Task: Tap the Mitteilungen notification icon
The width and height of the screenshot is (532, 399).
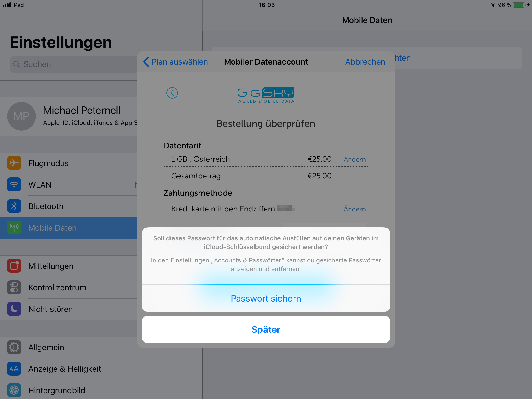Action: pyautogui.click(x=14, y=266)
